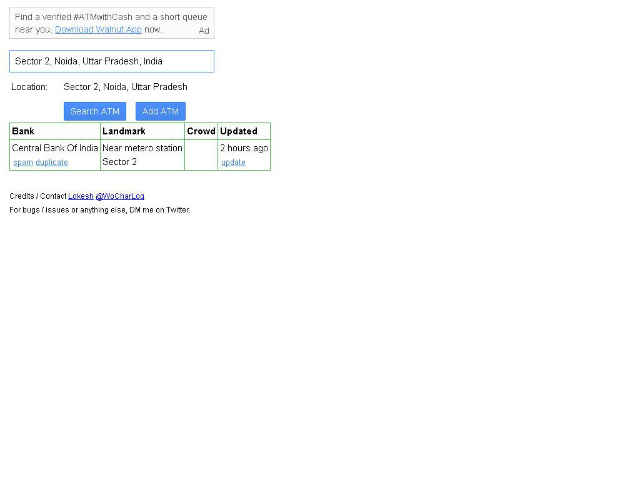
Task: Click the Add ATM button
Action: 160,111
